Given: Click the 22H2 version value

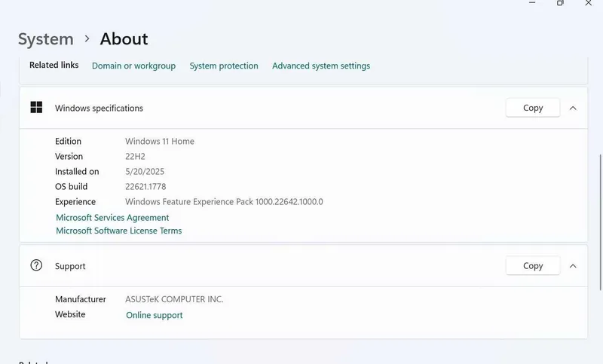Looking at the screenshot, I should coord(135,157).
